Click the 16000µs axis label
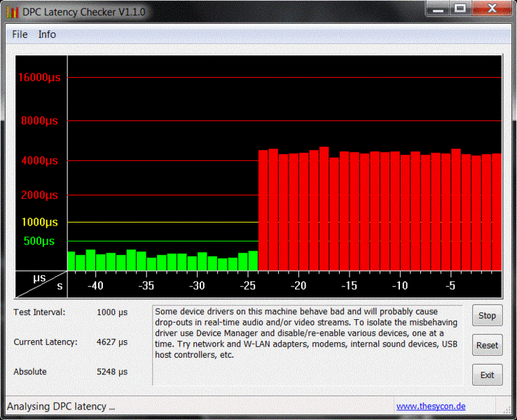Screen dimensions: 517x420 [x=39, y=78]
